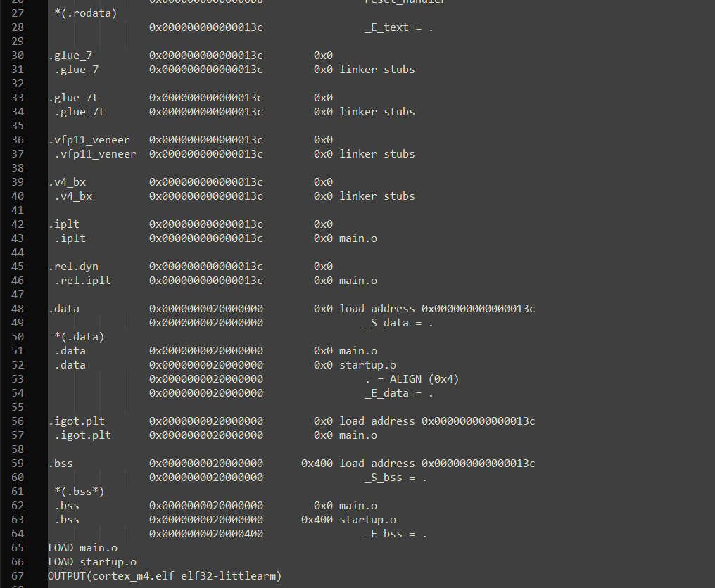Click the .iplt main.o entry
715x588 pixels.
pos(358,238)
